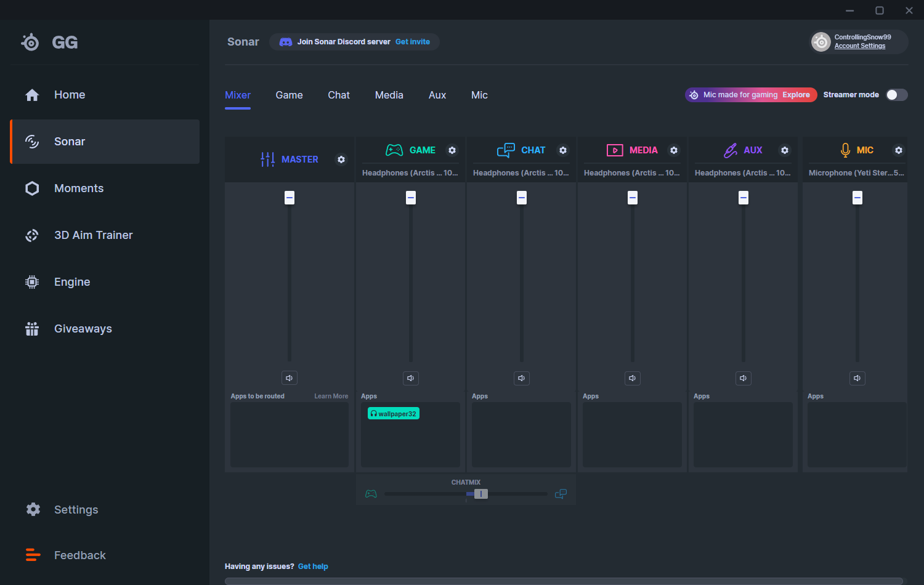The width and height of the screenshot is (924, 585).
Task: Click the Moments hexagon icon
Action: click(32, 188)
